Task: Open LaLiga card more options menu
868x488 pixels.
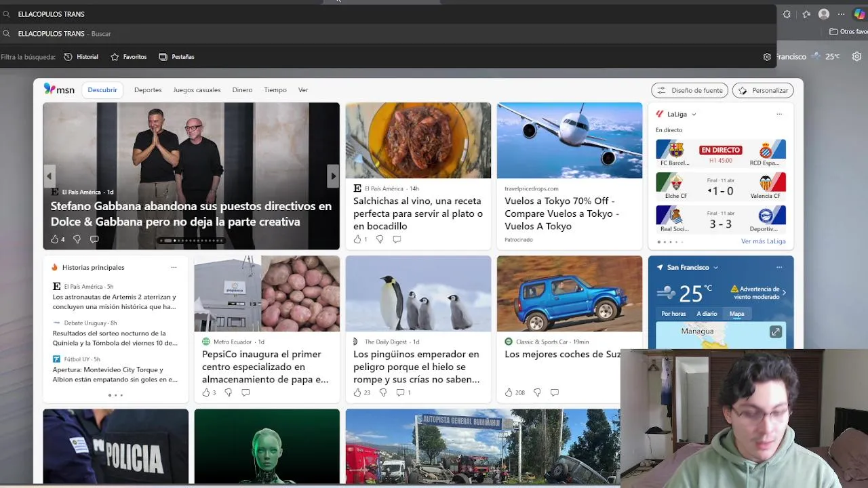Action: (x=779, y=115)
